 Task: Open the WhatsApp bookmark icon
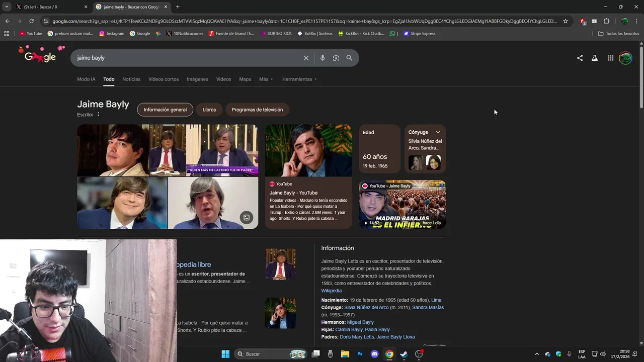[x=392, y=34]
